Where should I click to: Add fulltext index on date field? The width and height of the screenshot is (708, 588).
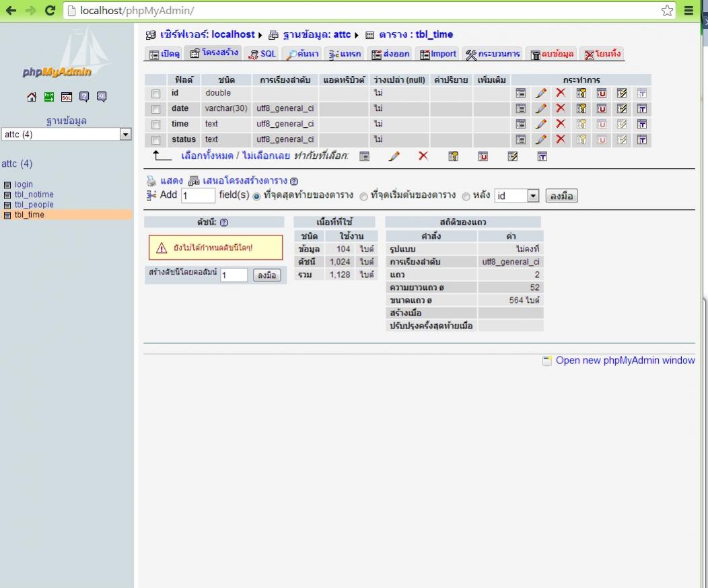click(641, 109)
